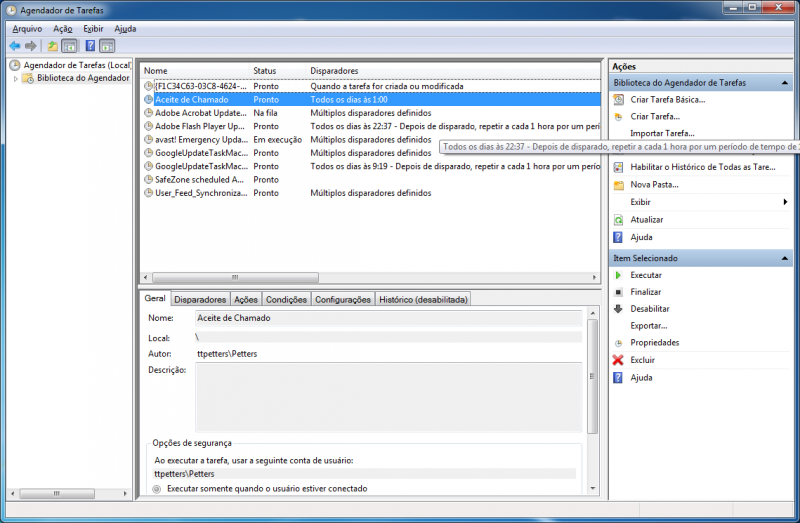800x523 pixels.
Task: Click the Up One Level folder toolbar icon
Action: [x=52, y=46]
